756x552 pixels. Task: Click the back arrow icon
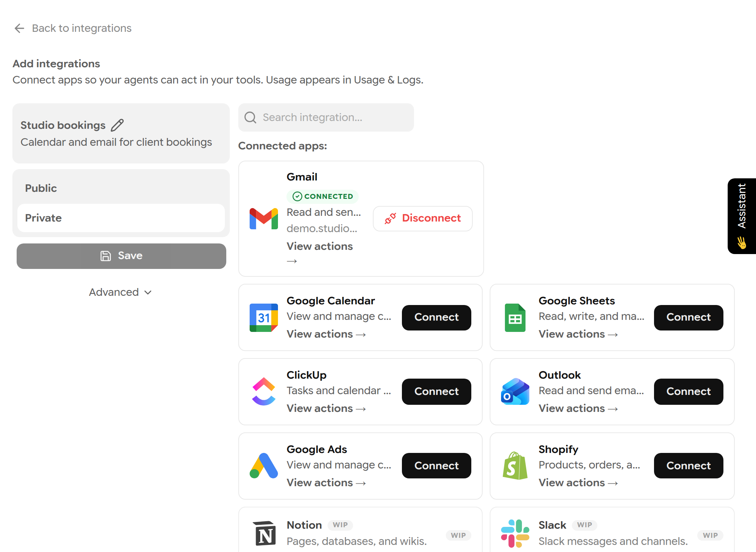coord(19,28)
